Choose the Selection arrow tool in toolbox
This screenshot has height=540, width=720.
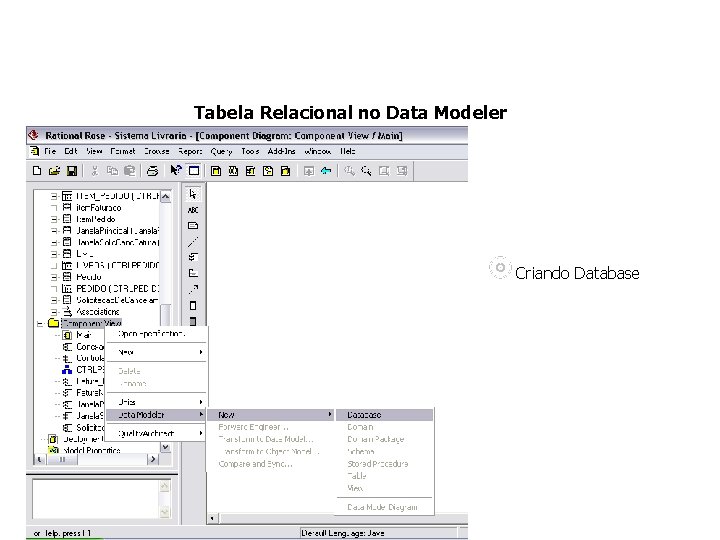[x=193, y=194]
